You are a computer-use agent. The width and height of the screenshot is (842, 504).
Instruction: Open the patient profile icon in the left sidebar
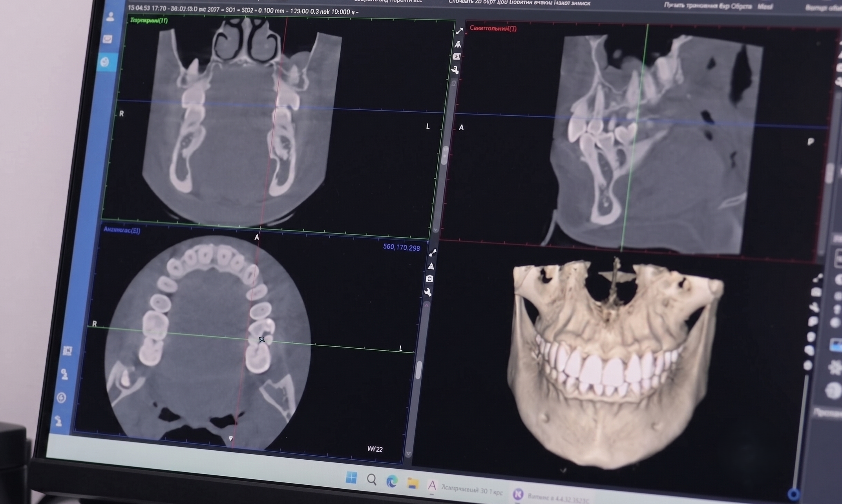pyautogui.click(x=110, y=16)
